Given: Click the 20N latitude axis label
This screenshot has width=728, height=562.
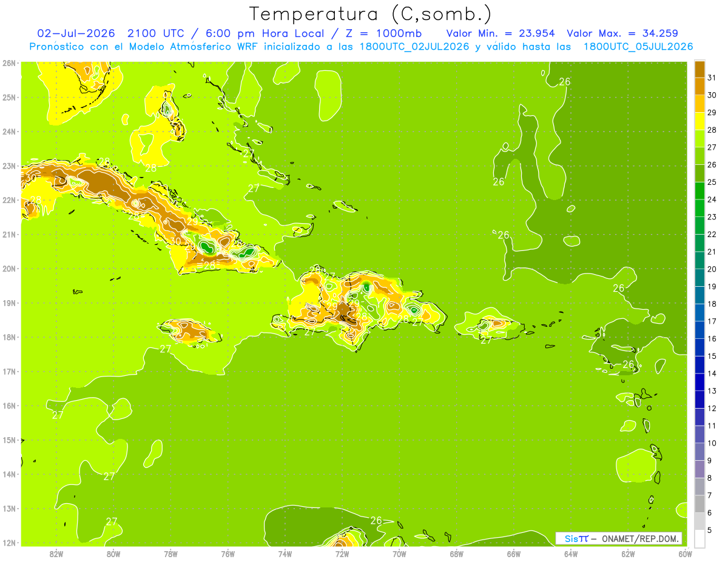Looking at the screenshot, I should click(8, 269).
